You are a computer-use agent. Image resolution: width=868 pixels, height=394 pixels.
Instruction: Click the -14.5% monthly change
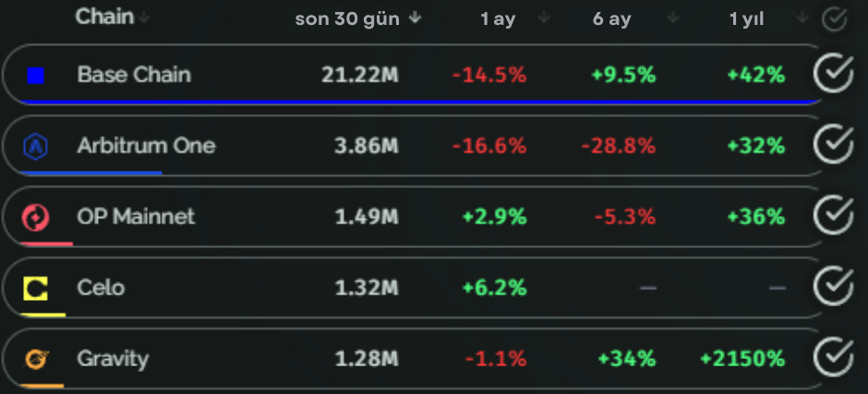click(489, 76)
